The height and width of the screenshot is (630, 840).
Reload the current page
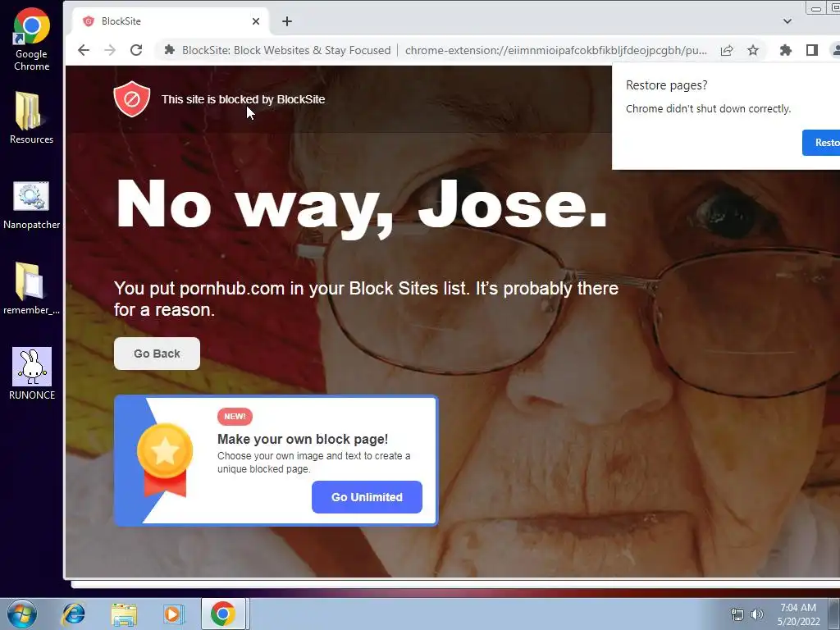coord(136,50)
